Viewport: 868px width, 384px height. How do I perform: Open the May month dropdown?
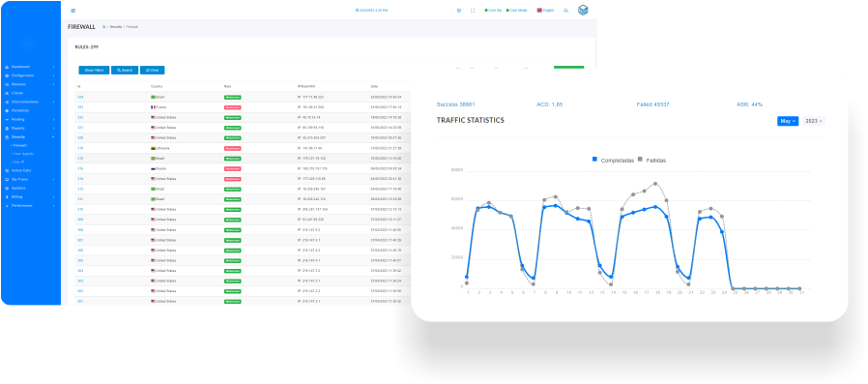click(x=788, y=121)
